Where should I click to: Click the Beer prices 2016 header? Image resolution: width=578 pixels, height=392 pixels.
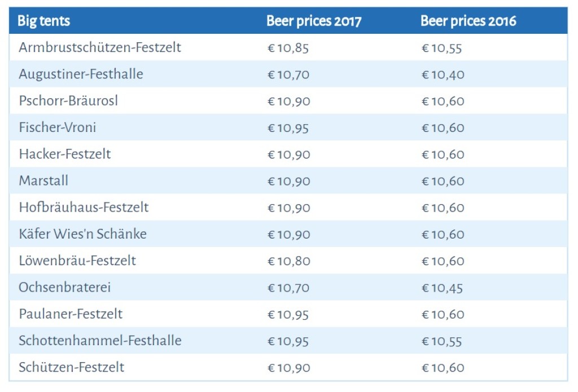coord(468,21)
